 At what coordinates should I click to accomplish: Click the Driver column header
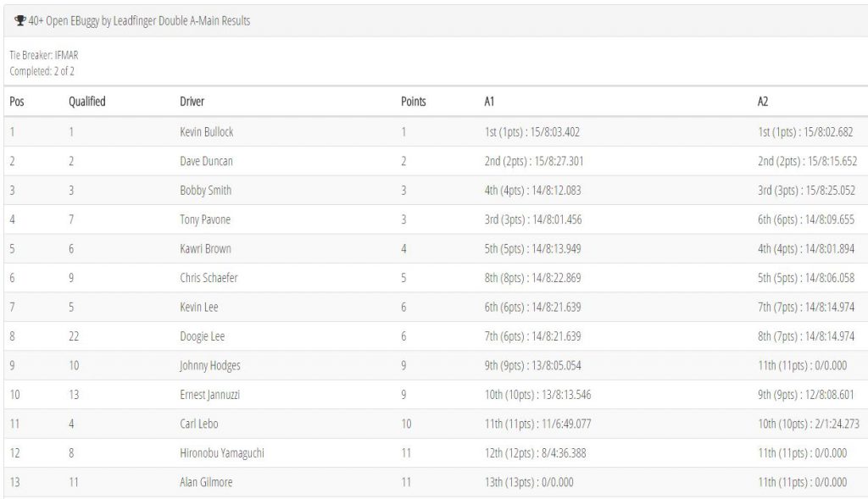[x=192, y=101]
